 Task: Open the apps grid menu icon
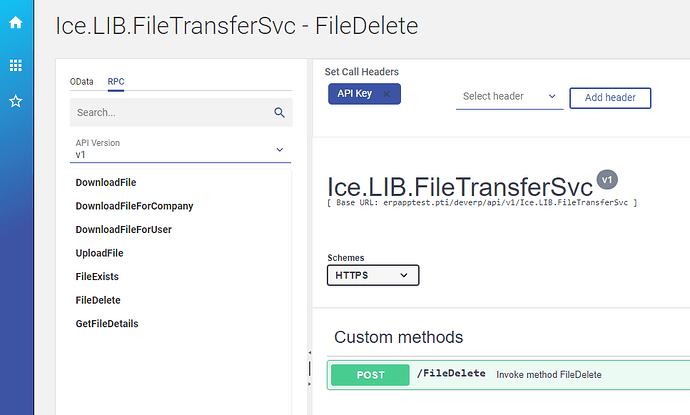[15, 65]
